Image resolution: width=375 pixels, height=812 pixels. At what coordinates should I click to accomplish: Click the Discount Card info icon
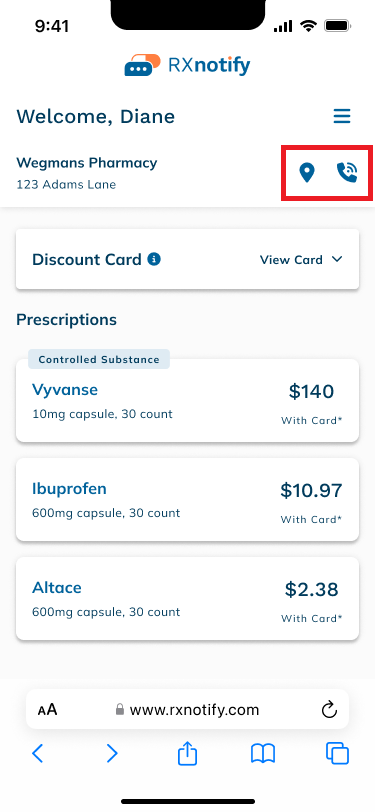click(154, 259)
